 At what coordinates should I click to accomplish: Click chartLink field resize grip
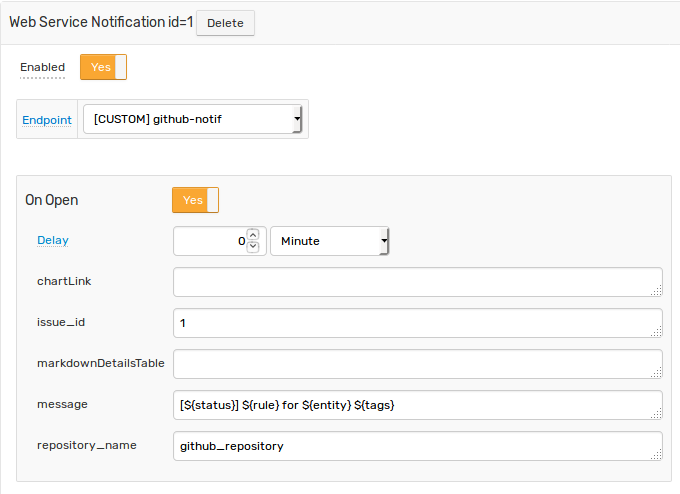coord(656,291)
